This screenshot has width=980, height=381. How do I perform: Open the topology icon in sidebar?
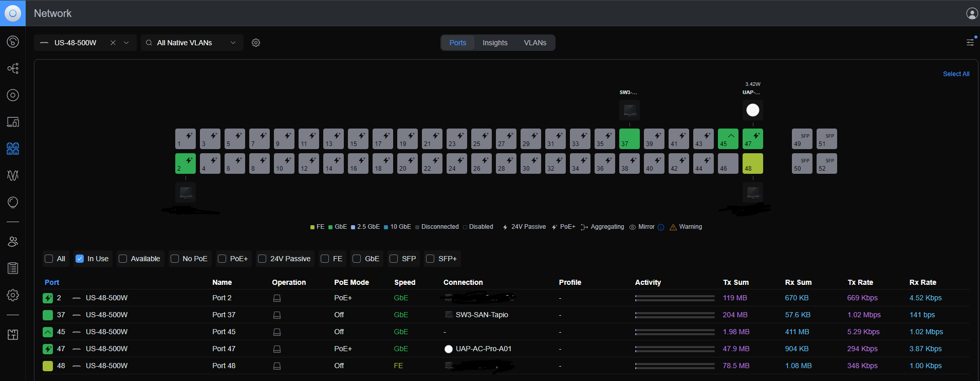(13, 68)
